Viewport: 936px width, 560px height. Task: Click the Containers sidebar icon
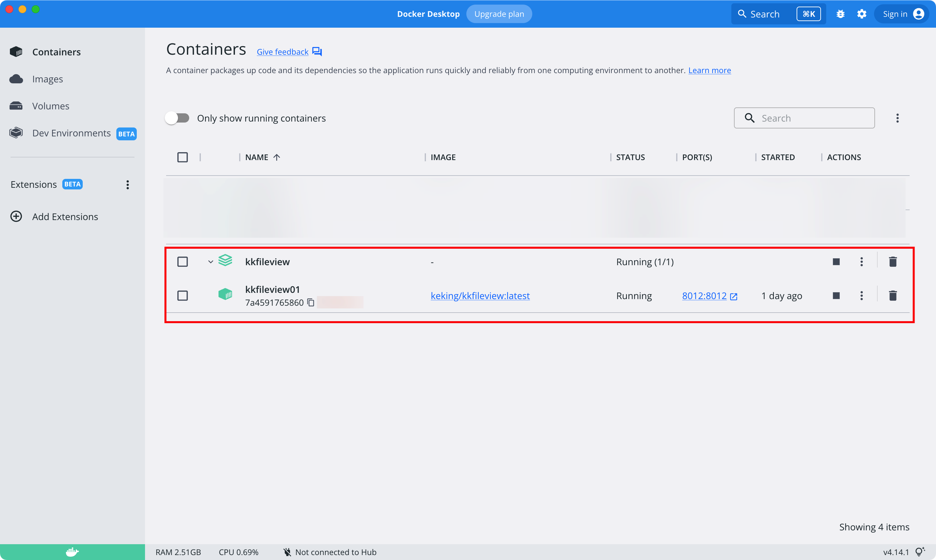pyautogui.click(x=16, y=52)
